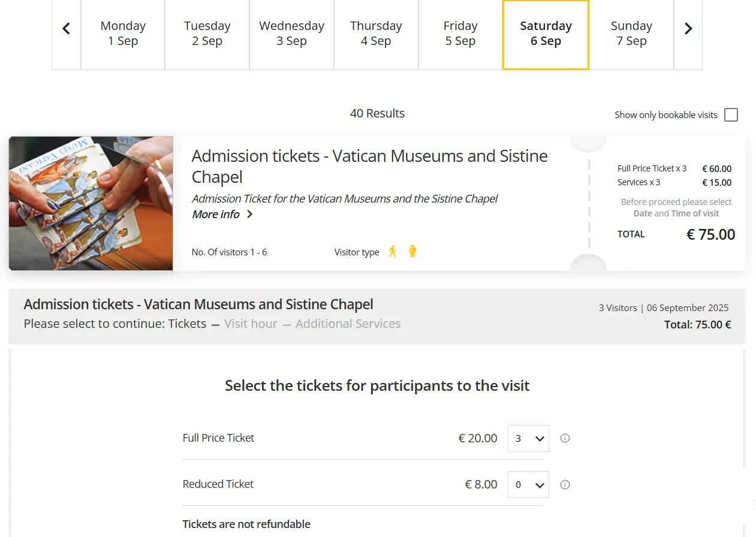Select Saturday 6 Sep date tab
This screenshot has height=537, width=756.
click(x=546, y=34)
